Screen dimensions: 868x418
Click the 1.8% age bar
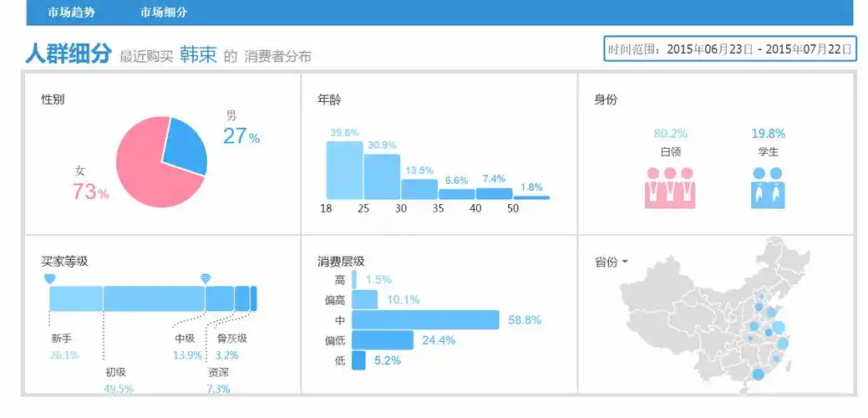tap(531, 197)
